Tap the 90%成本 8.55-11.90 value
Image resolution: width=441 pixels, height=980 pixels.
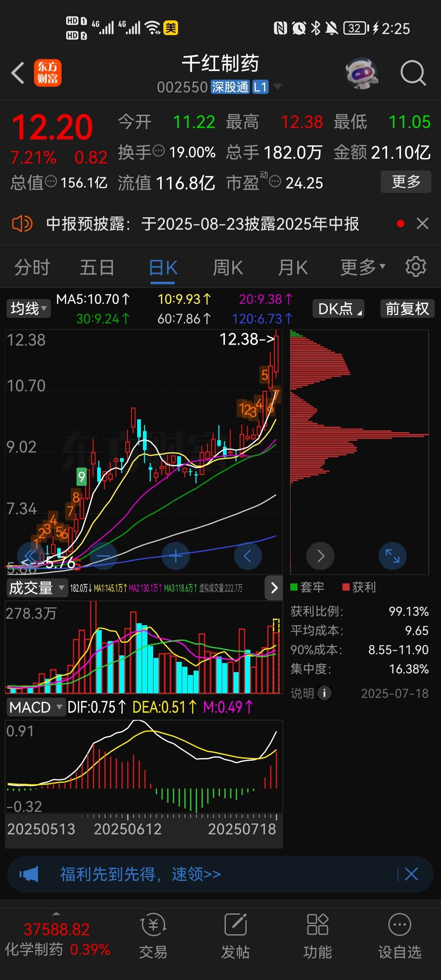click(398, 650)
